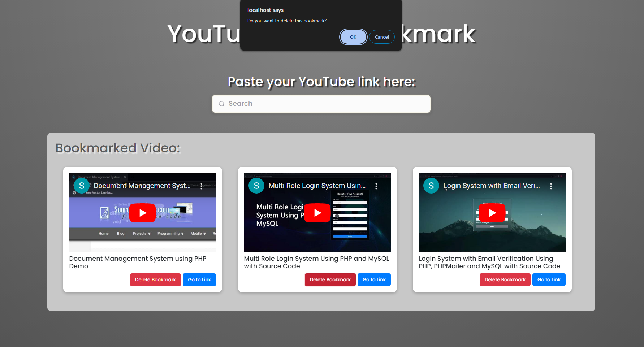
Task: Open three-dot menu on Multi Role Login video
Action: coord(376,186)
